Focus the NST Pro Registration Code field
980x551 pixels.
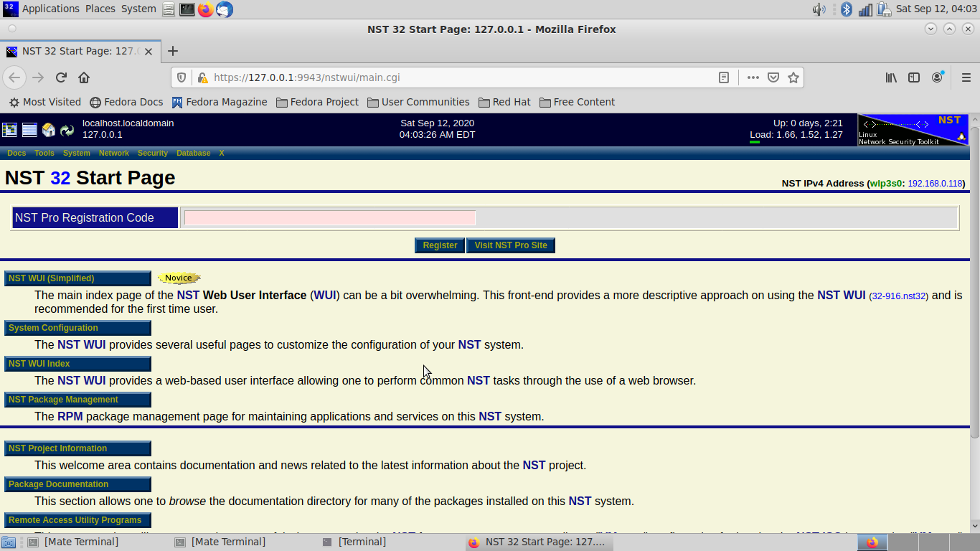click(x=330, y=218)
